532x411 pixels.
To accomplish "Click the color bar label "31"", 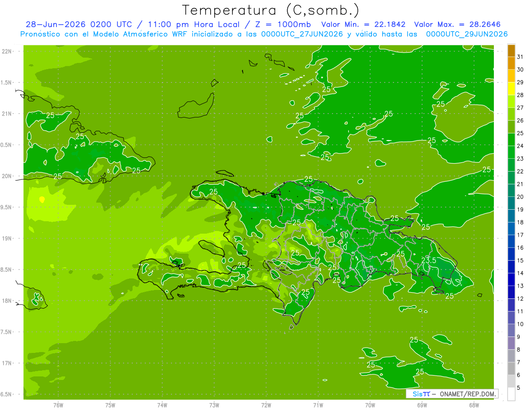I will [520, 57].
